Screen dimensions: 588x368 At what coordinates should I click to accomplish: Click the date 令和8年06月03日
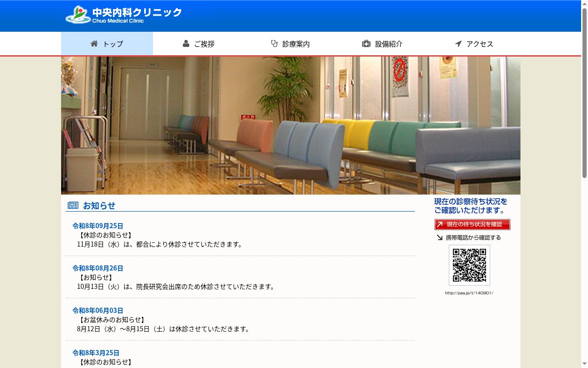click(x=98, y=310)
